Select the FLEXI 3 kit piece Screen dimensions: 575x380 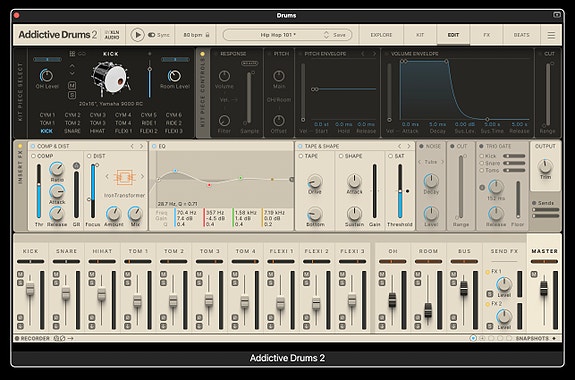(173, 131)
